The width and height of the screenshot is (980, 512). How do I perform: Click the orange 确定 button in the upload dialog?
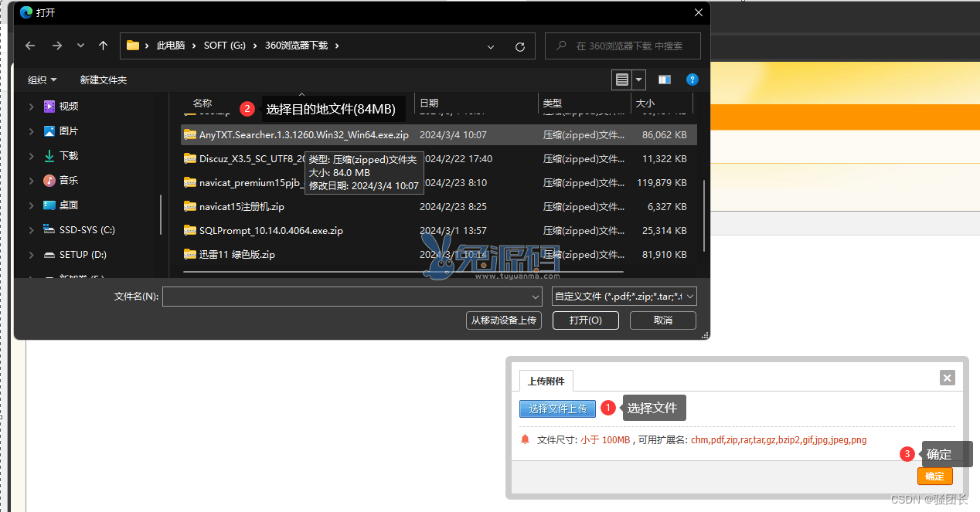(x=935, y=476)
